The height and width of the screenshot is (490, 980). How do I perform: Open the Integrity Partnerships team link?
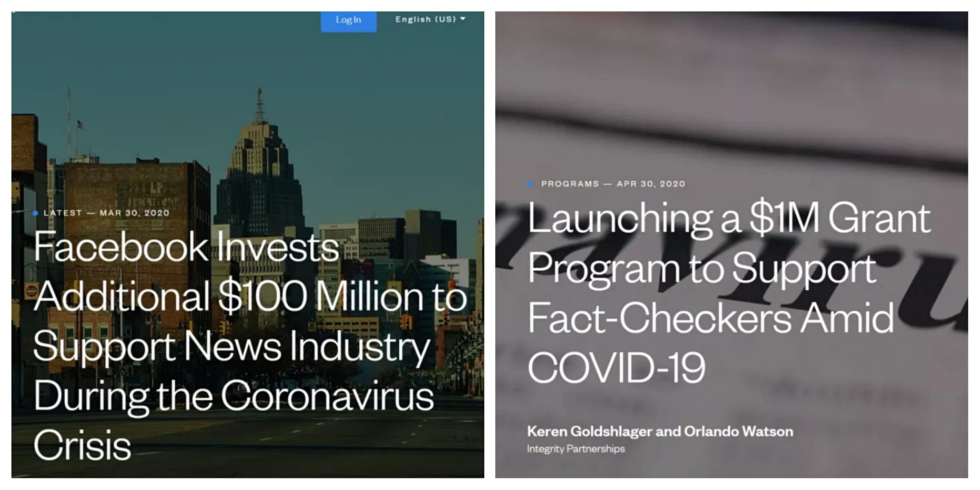pyautogui.click(x=576, y=449)
